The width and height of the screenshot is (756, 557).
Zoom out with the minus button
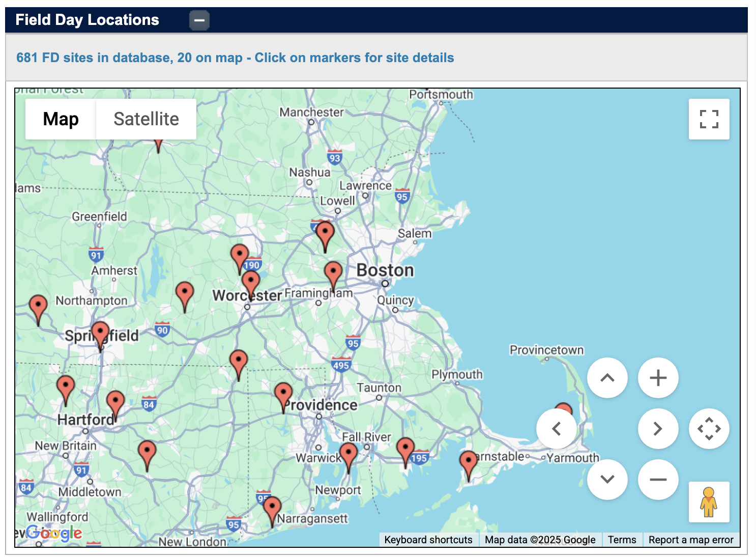tap(658, 480)
